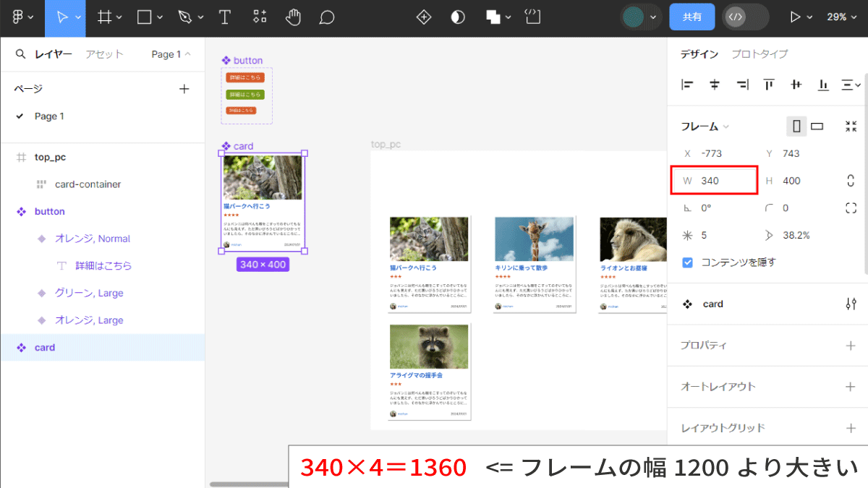This screenshot has width=868, height=488.
Task: Add a new page with plus icon
Action: [x=184, y=89]
